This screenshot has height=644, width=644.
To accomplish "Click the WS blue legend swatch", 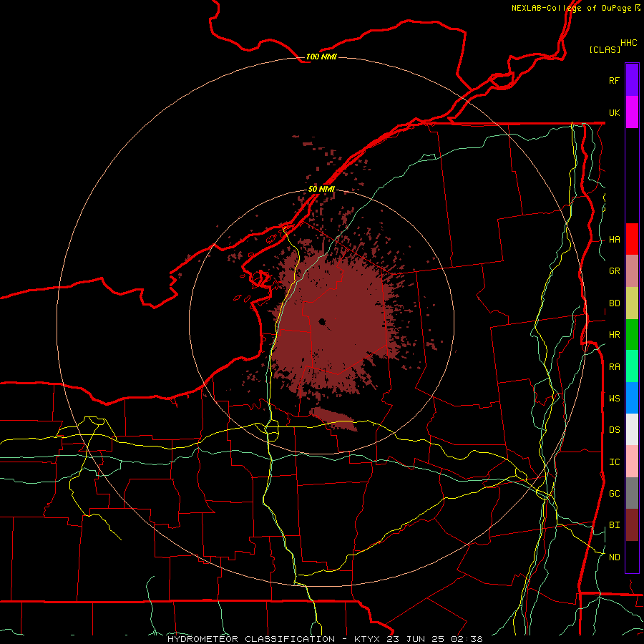I will click(x=632, y=398).
